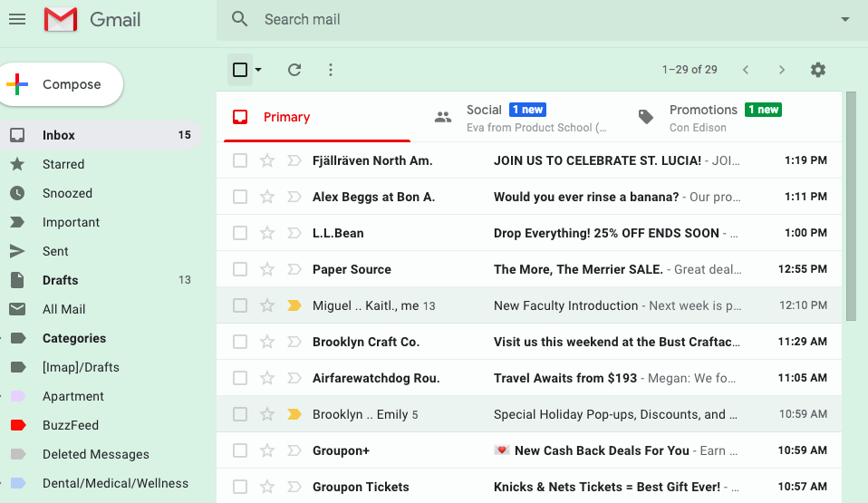Click importance marker on Miguel's email
868x503 pixels.
pyautogui.click(x=294, y=305)
